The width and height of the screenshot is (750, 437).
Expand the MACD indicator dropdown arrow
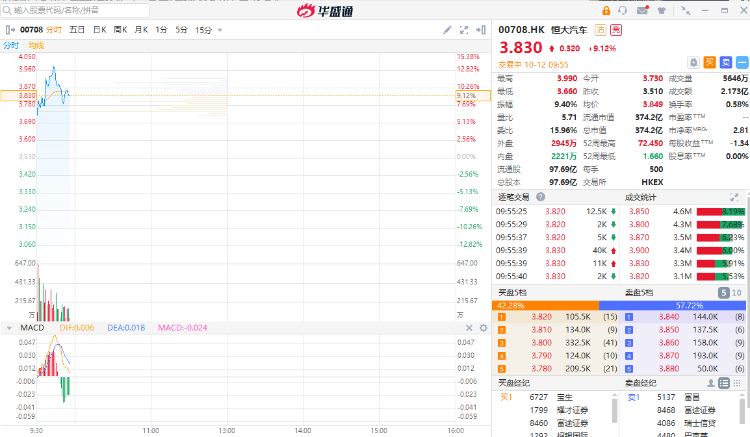click(9, 327)
